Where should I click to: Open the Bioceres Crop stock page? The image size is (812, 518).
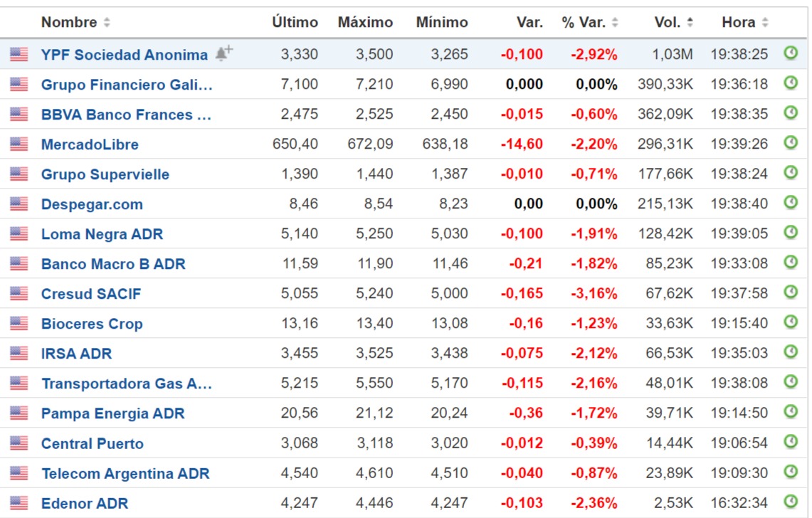(x=92, y=324)
